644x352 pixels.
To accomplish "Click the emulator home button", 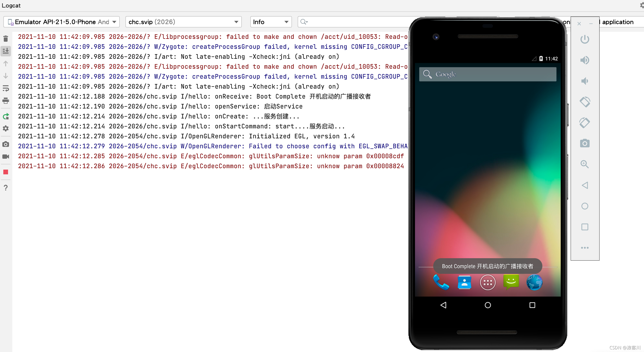I will (488, 305).
